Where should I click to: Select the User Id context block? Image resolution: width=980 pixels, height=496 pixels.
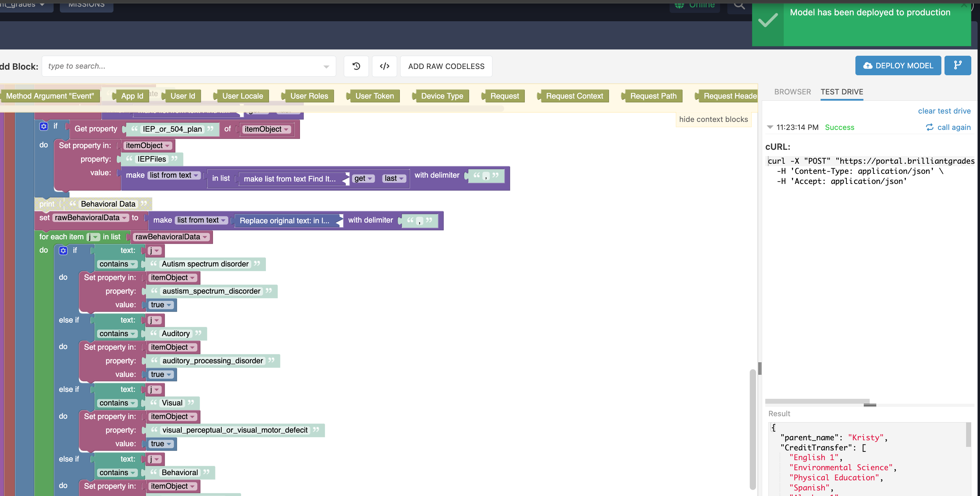(x=182, y=96)
